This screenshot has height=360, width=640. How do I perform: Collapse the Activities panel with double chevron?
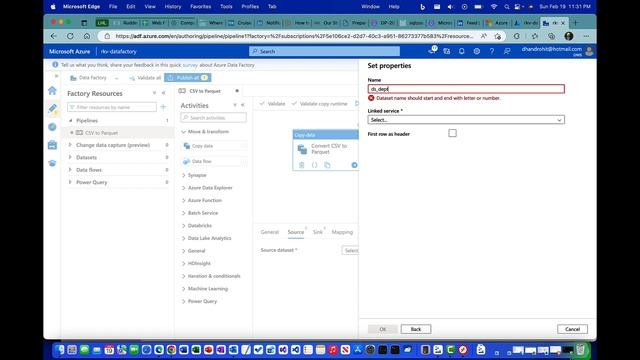tap(242, 105)
